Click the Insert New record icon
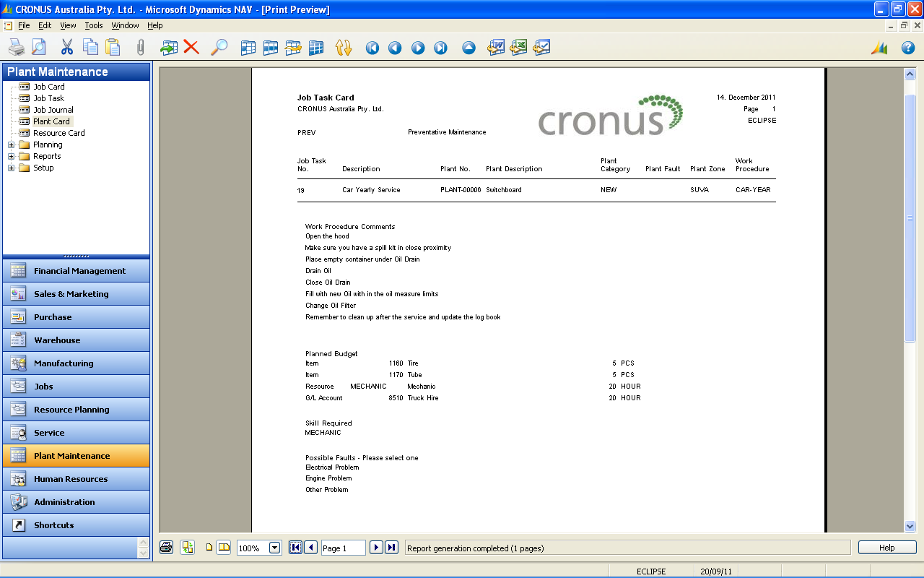 pyautogui.click(x=169, y=48)
